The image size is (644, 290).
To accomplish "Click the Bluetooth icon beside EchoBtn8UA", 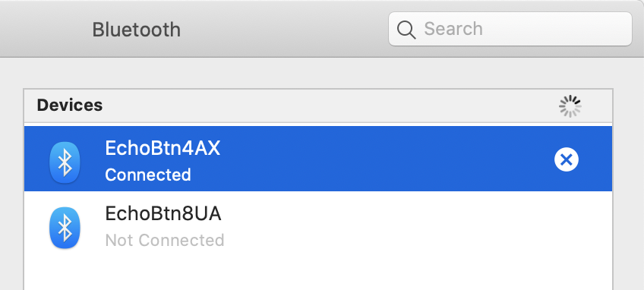I will tap(65, 228).
